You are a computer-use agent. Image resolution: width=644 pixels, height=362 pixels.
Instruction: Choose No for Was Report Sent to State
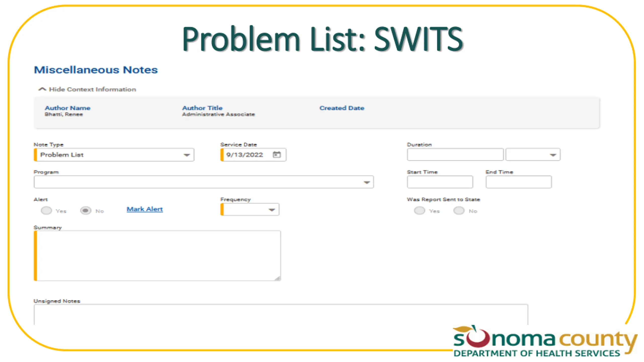point(459,210)
